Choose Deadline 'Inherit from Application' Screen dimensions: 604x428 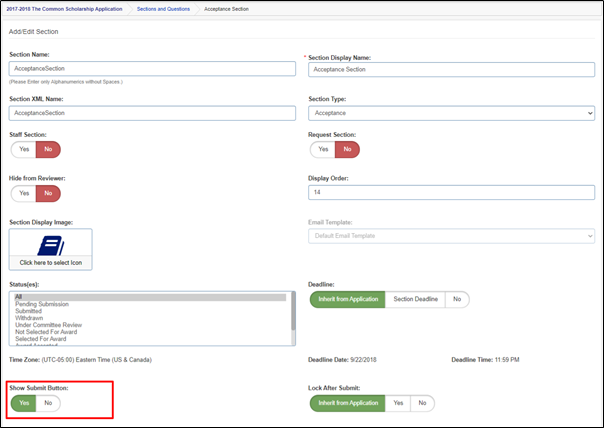(348, 299)
